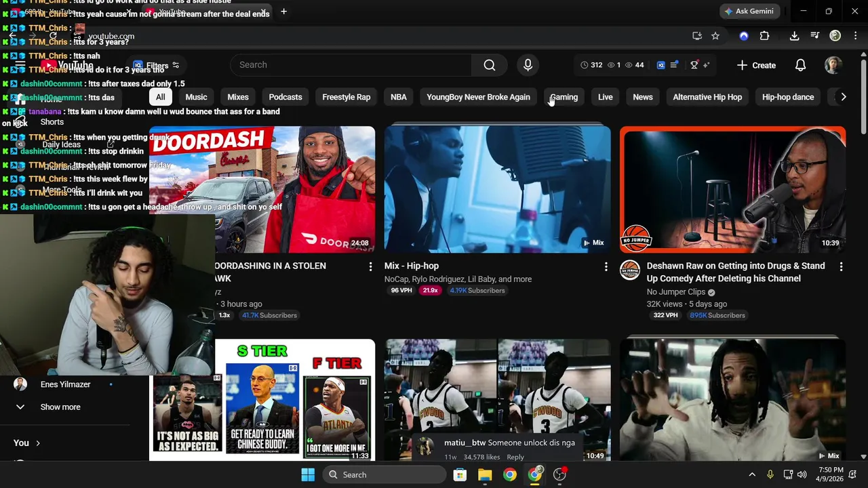
Task: Select the Alternative Hip Hop chip
Action: (707, 97)
